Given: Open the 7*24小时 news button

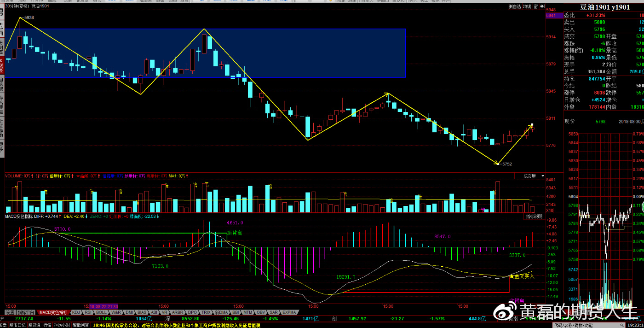Looking at the screenshot, I should (x=62, y=325).
